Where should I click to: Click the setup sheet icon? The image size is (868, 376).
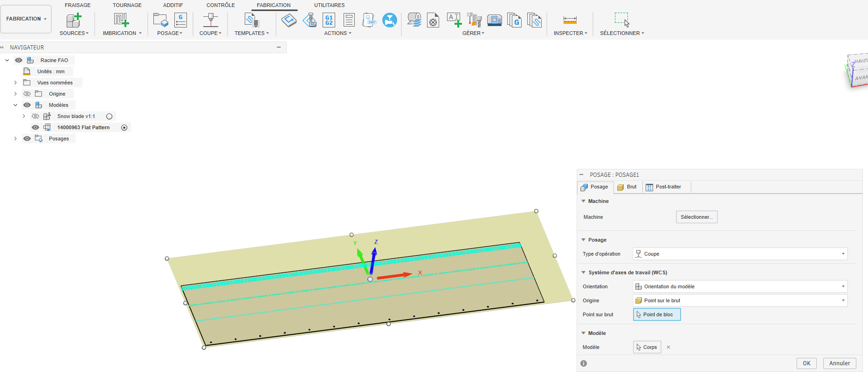(349, 20)
